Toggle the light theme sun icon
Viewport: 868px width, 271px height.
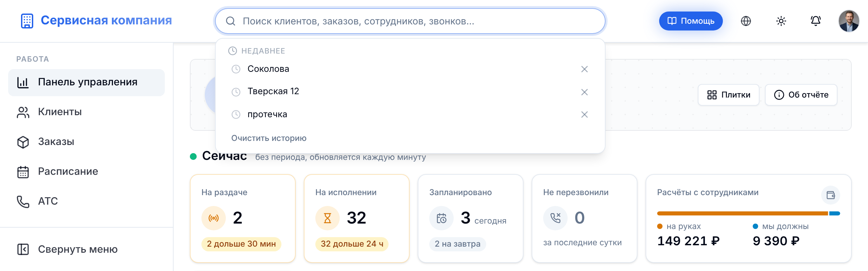point(781,21)
